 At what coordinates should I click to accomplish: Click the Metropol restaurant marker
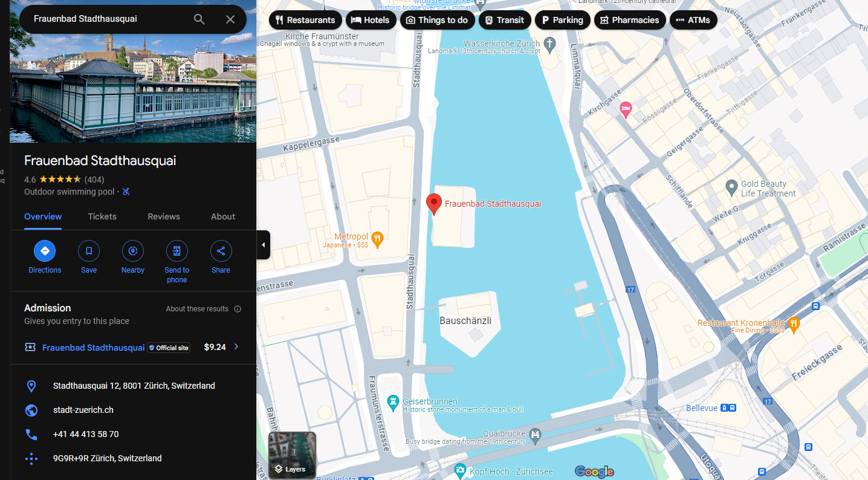[378, 239]
